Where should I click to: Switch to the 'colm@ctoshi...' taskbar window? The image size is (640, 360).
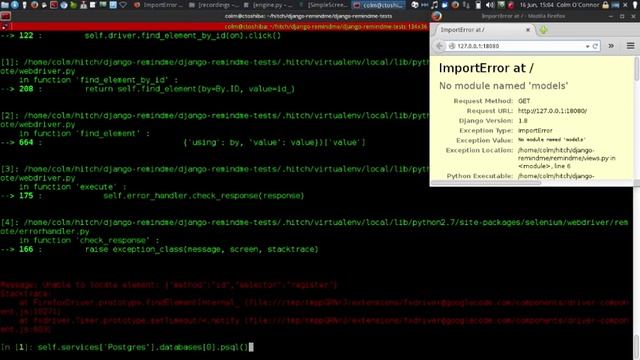378,5
